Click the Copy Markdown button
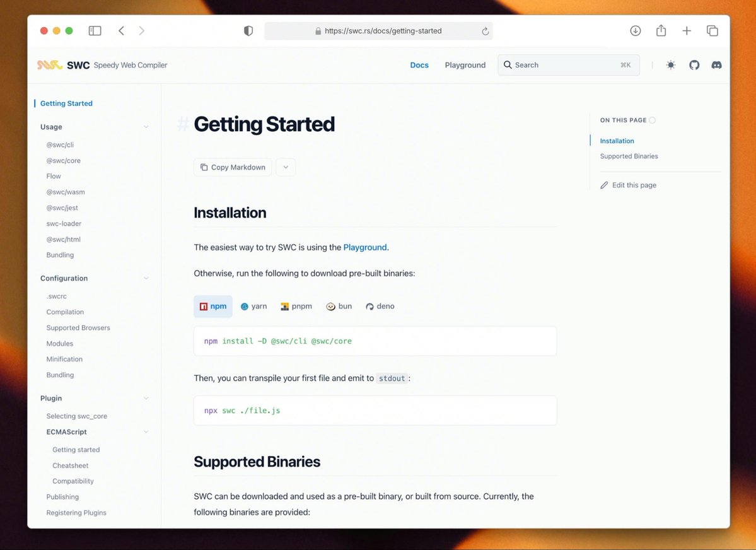 (x=233, y=167)
